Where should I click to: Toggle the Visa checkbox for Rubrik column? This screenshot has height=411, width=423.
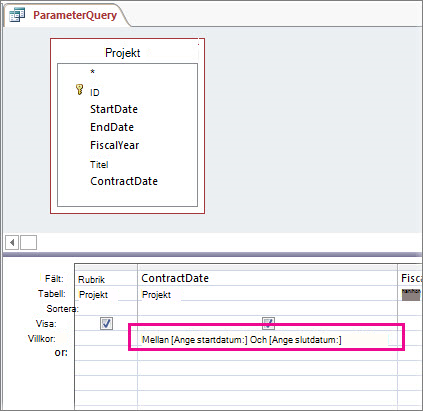click(106, 323)
